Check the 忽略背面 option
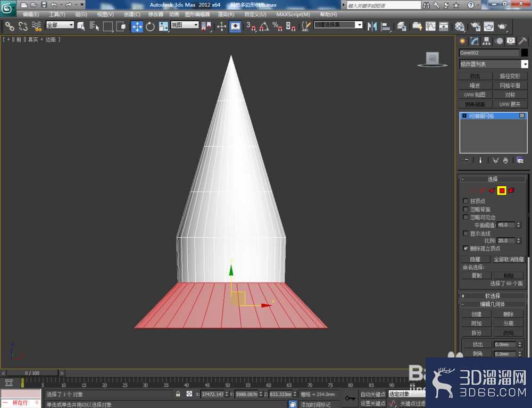Screen dimensions: 532x408 coord(465,209)
